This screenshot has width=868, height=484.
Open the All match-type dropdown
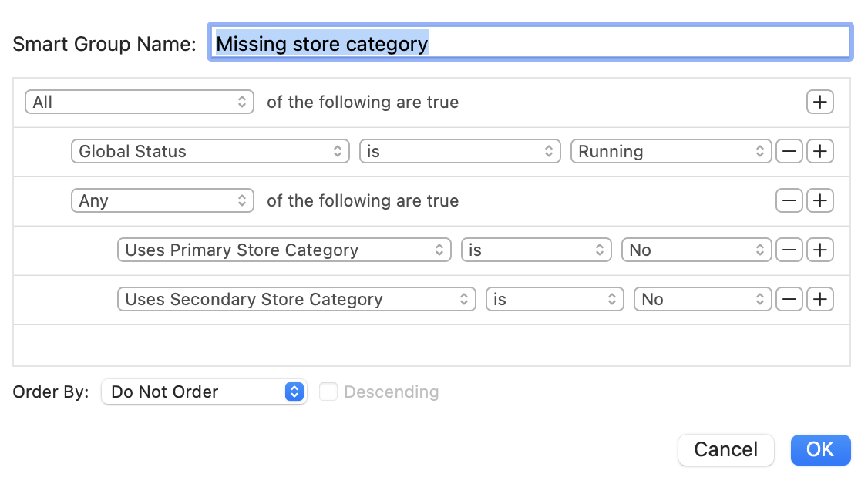point(140,102)
